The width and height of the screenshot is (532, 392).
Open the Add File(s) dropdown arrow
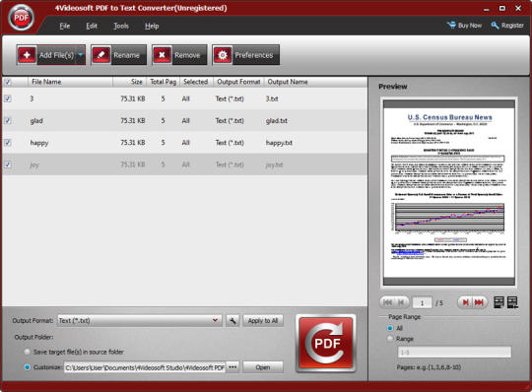[x=81, y=54]
